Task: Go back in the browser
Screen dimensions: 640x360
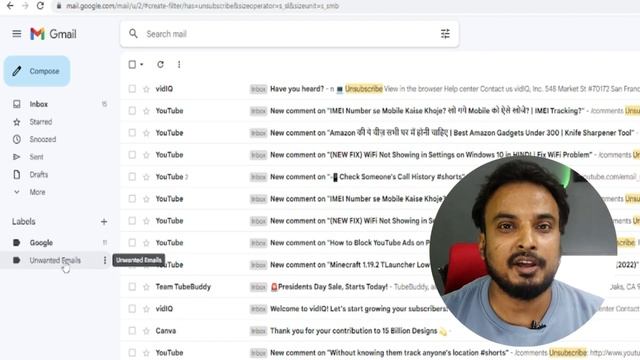Action: click(10, 6)
